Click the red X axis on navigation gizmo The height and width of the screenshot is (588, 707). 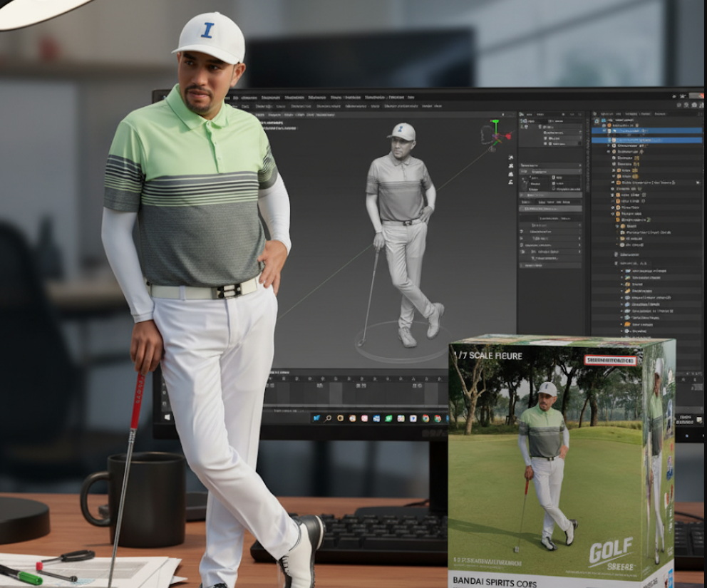coord(508,135)
